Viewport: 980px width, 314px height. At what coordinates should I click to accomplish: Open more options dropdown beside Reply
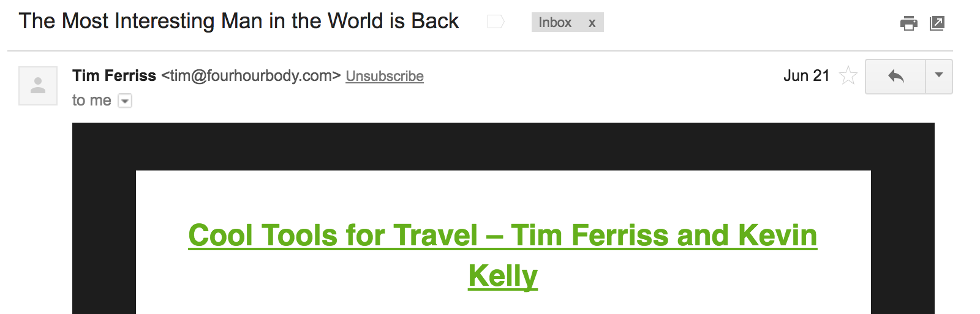[x=939, y=75]
